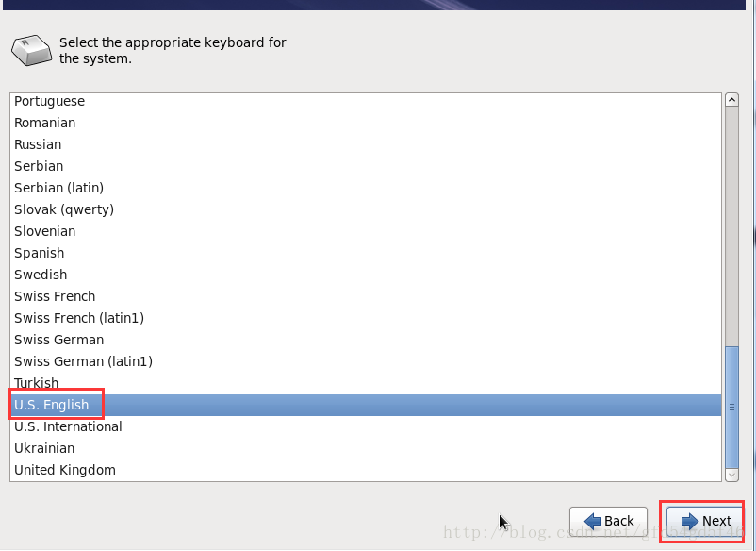
Task: Select Portuguese from the list
Action: click(49, 101)
